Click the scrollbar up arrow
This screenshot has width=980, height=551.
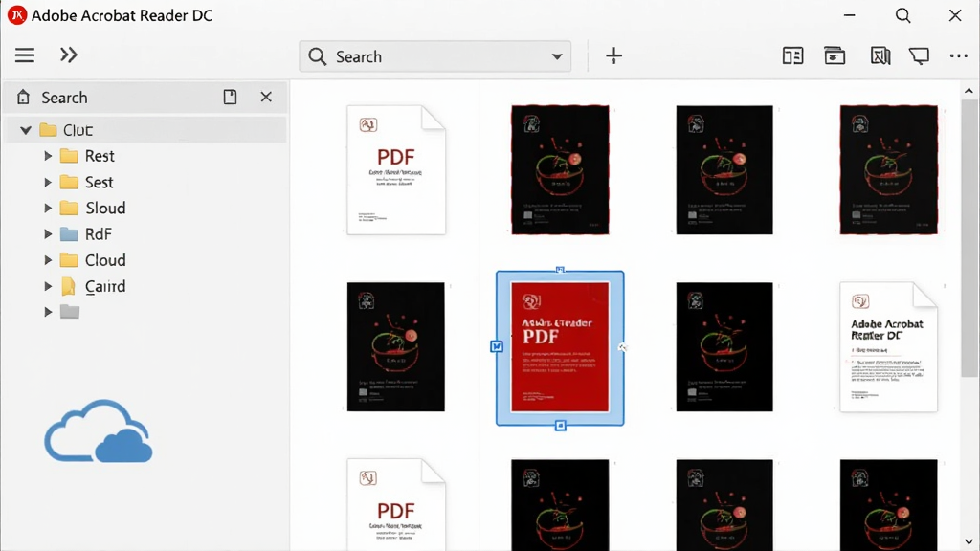[969, 91]
